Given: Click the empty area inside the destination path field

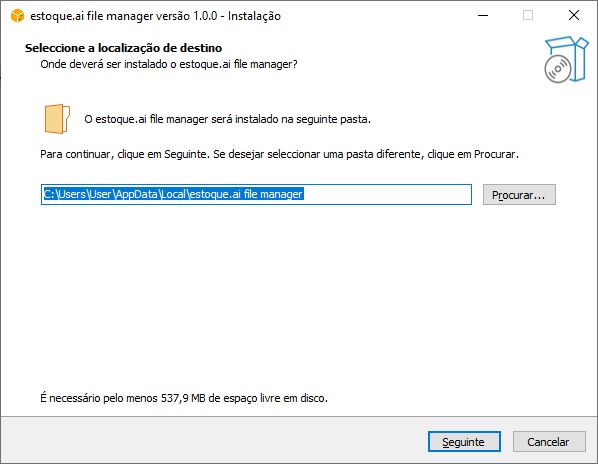Looking at the screenshot, I should [x=387, y=194].
